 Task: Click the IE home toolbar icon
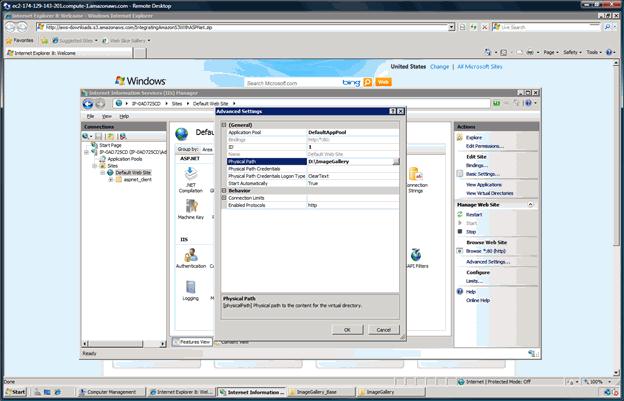[488, 52]
